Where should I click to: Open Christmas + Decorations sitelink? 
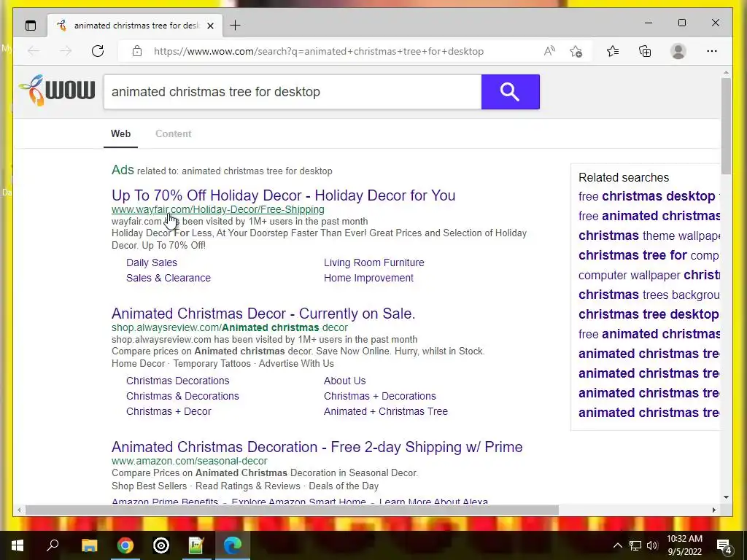379,396
